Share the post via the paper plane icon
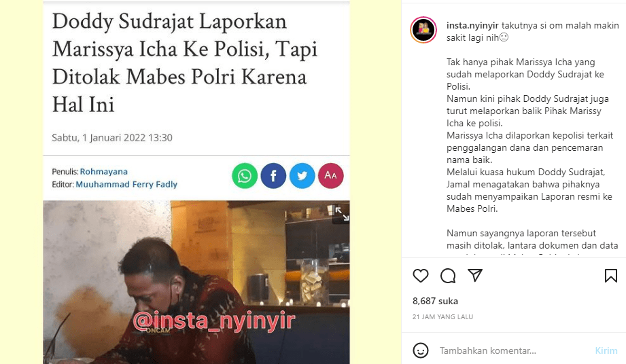The height and width of the screenshot is (364, 626). (x=475, y=276)
